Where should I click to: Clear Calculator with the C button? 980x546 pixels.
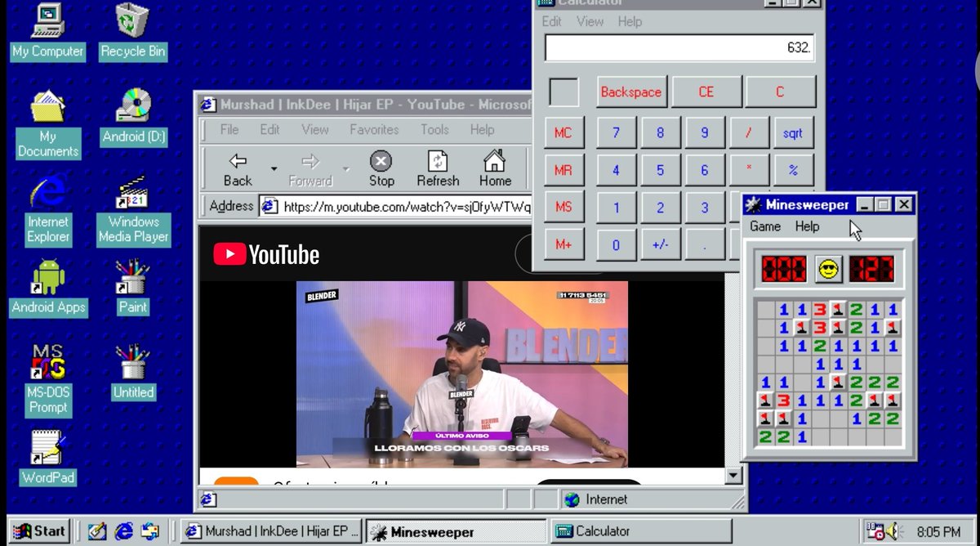[x=780, y=92]
